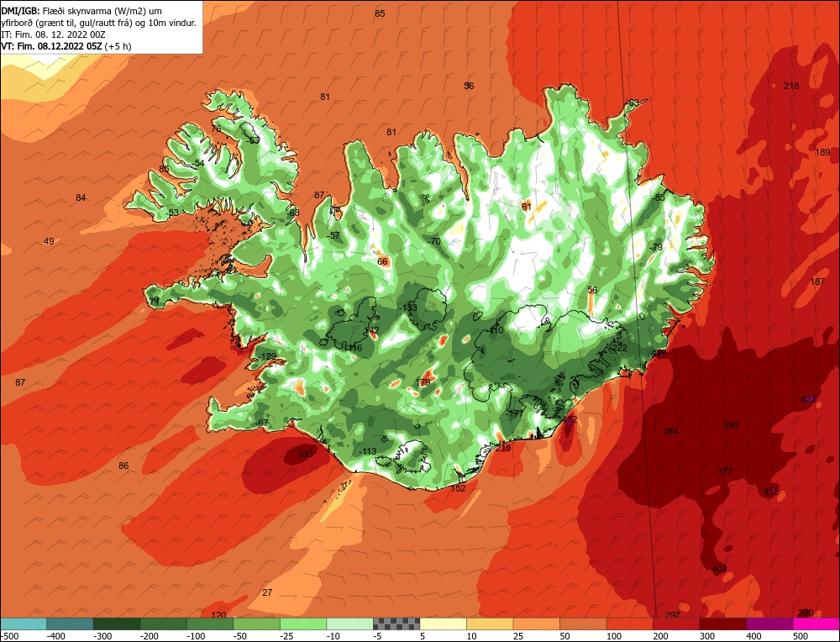The width and height of the screenshot is (840, 642).
Task: Click the '187' value east of Iceland
Action: [817, 282]
